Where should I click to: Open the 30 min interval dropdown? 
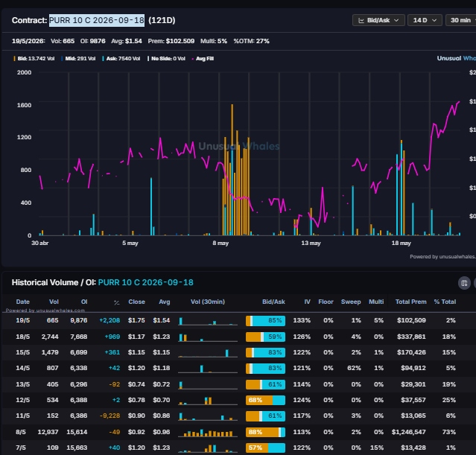tap(461, 20)
